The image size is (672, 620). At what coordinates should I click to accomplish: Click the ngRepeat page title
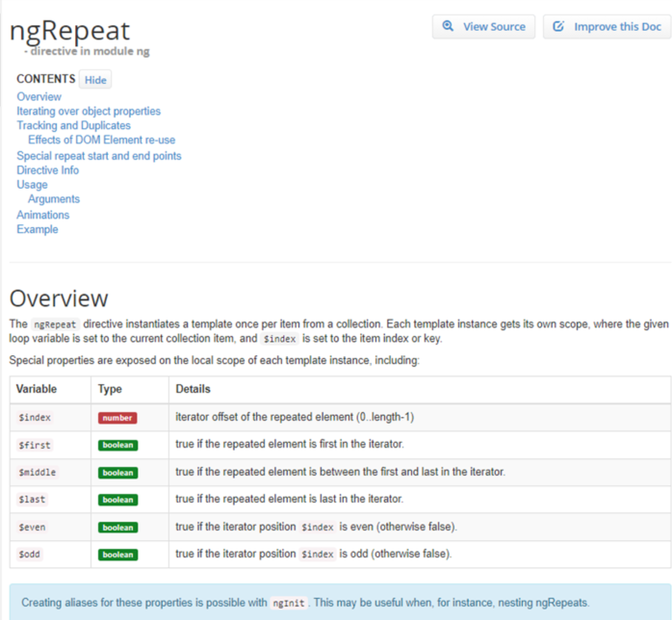coord(69,31)
